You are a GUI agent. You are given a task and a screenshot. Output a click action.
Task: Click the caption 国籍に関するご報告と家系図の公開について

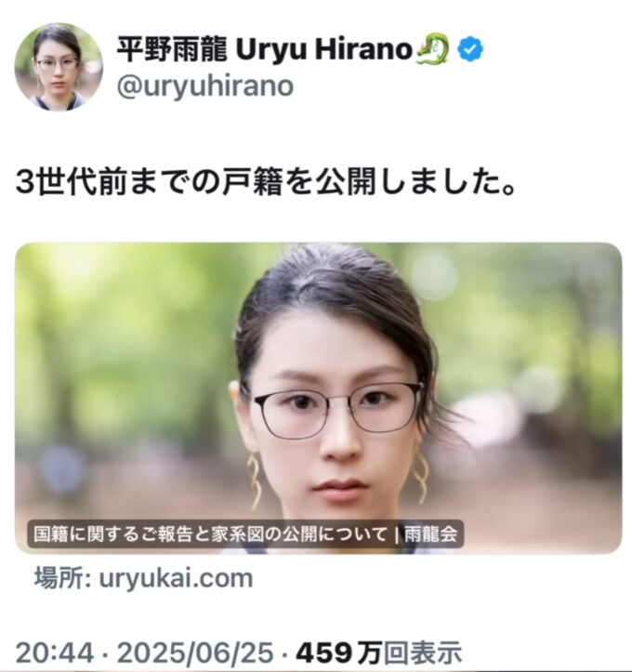[x=210, y=534]
